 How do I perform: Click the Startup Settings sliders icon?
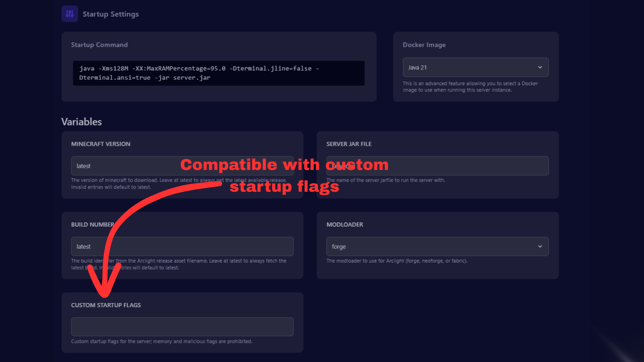70,14
